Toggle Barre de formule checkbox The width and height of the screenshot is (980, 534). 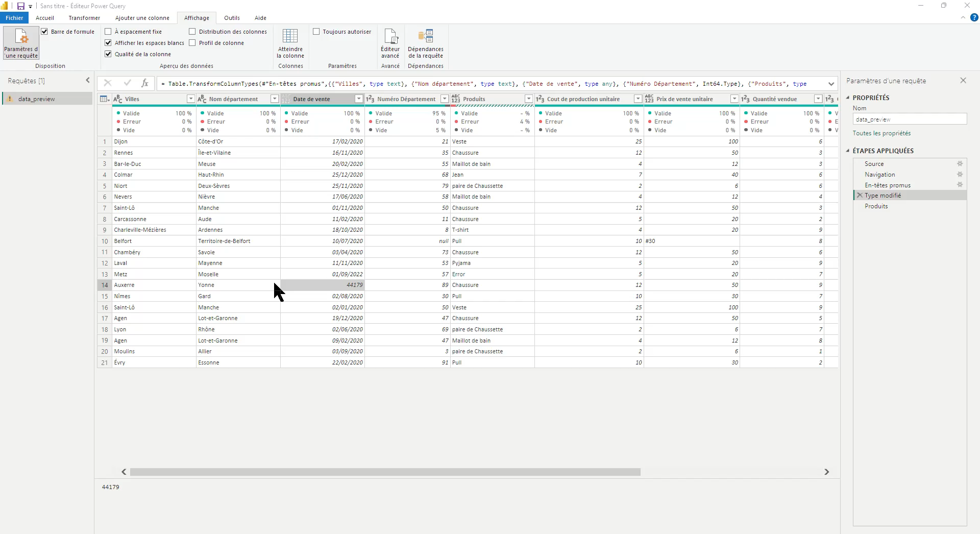[44, 32]
